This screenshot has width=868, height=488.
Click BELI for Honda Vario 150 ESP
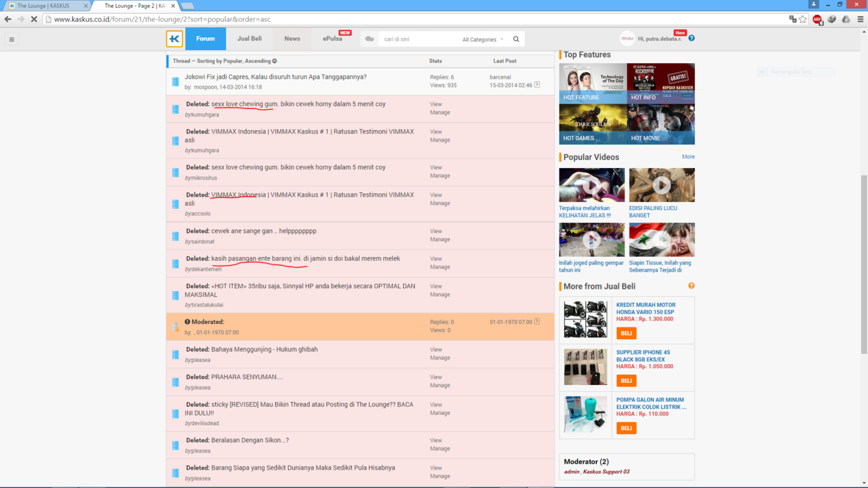[626, 333]
